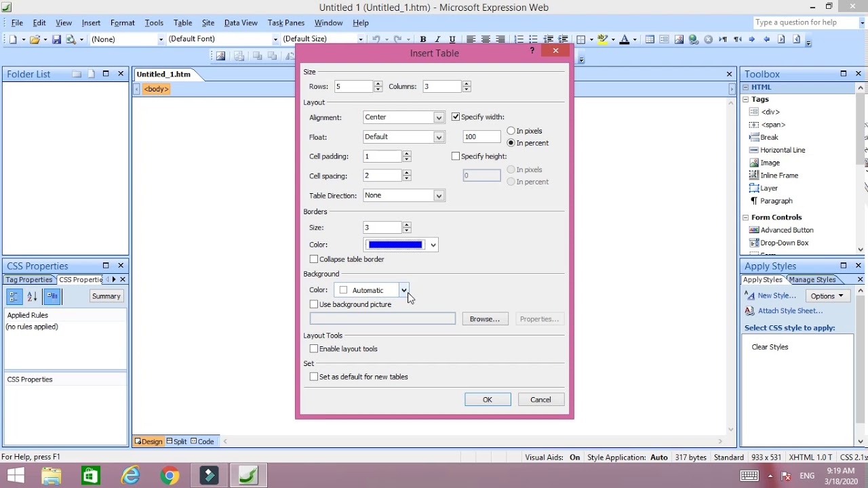868x488 pixels.
Task: Enable layout tools checkbox
Action: pyautogui.click(x=314, y=349)
